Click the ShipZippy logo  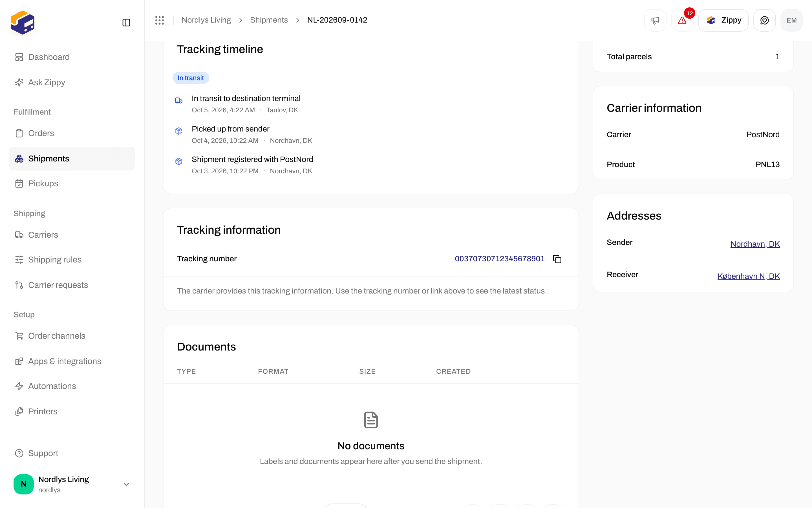pyautogui.click(x=23, y=23)
